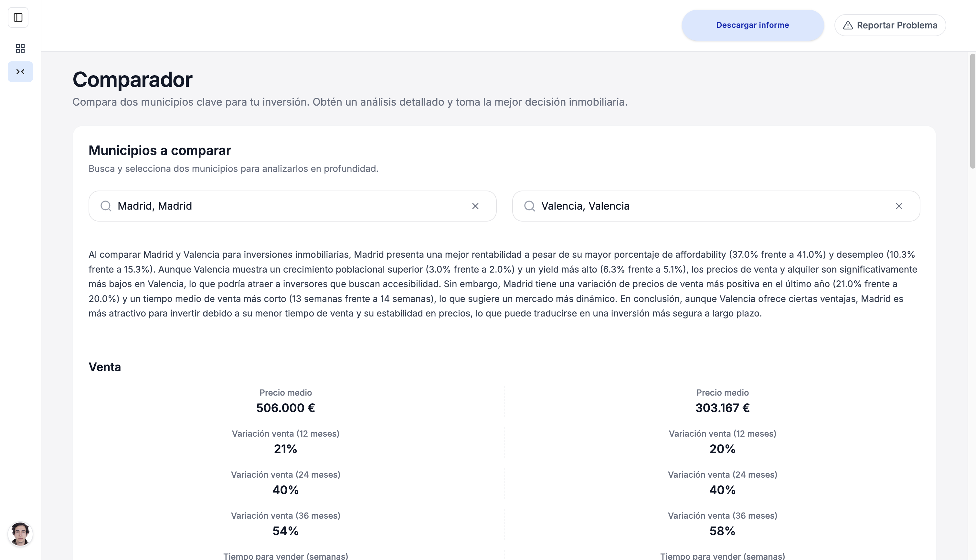
Task: Click the magnifier icon in the Valencia search box
Action: (x=530, y=206)
